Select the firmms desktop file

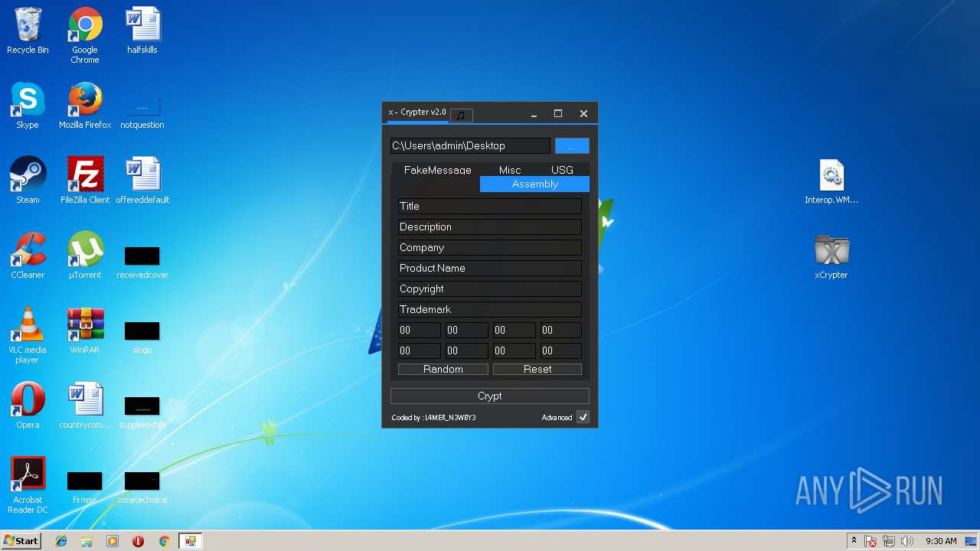(85, 487)
